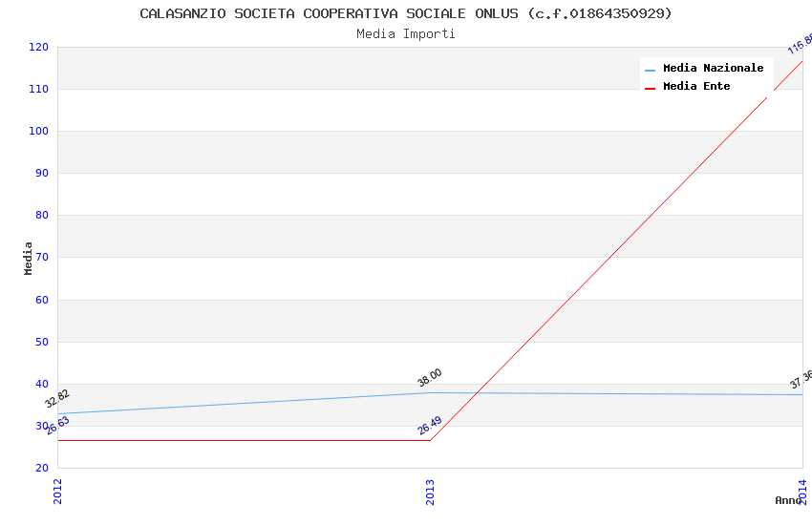Click the 80 y-axis tick label
812x525 pixels.
pos(42,215)
